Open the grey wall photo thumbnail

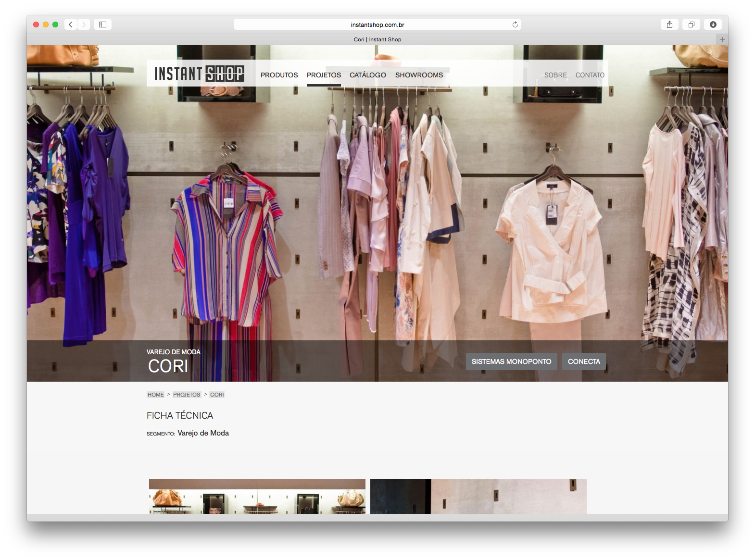coord(478,496)
